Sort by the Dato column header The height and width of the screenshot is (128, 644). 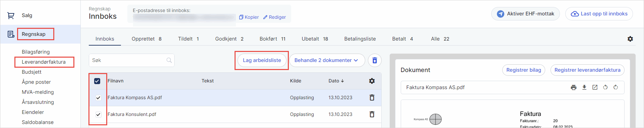(x=336, y=81)
